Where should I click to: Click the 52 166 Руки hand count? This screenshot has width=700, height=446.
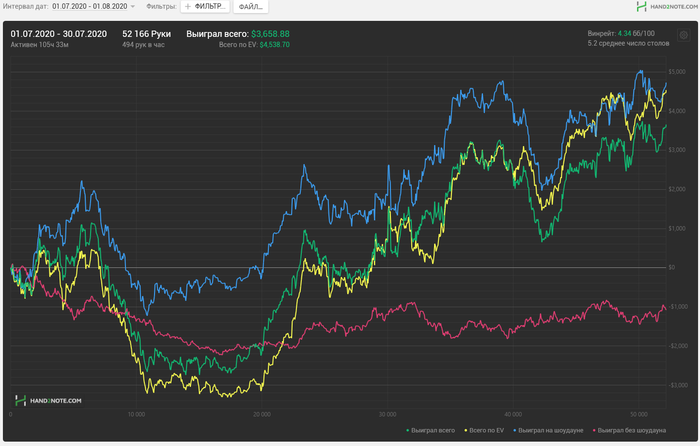146,34
